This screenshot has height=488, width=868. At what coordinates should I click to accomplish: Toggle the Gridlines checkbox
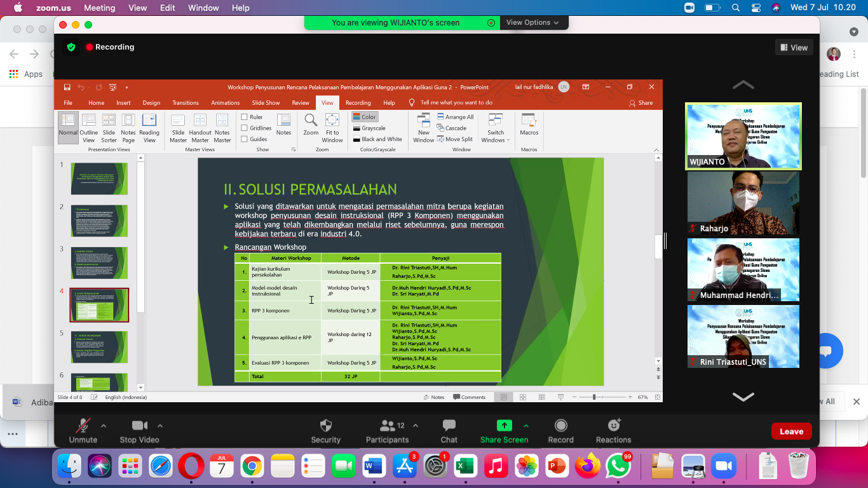[244, 128]
